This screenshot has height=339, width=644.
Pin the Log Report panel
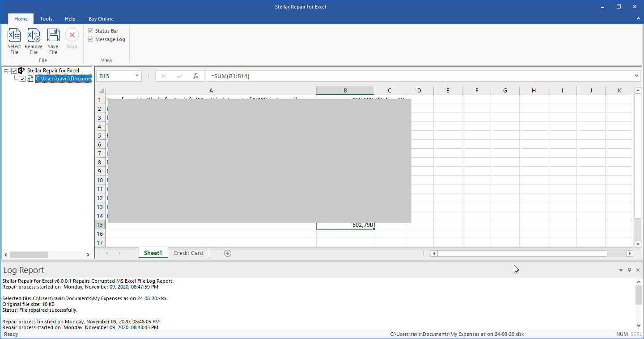629,270
